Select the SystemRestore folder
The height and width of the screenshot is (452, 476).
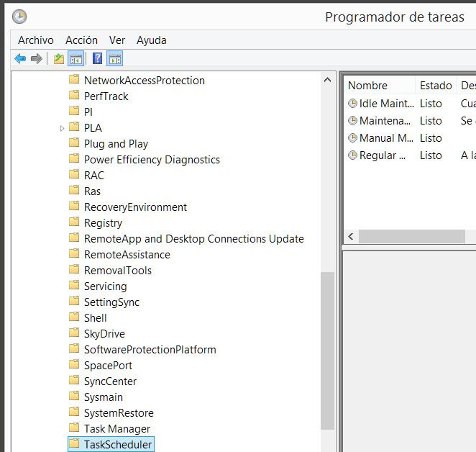pyautogui.click(x=118, y=413)
